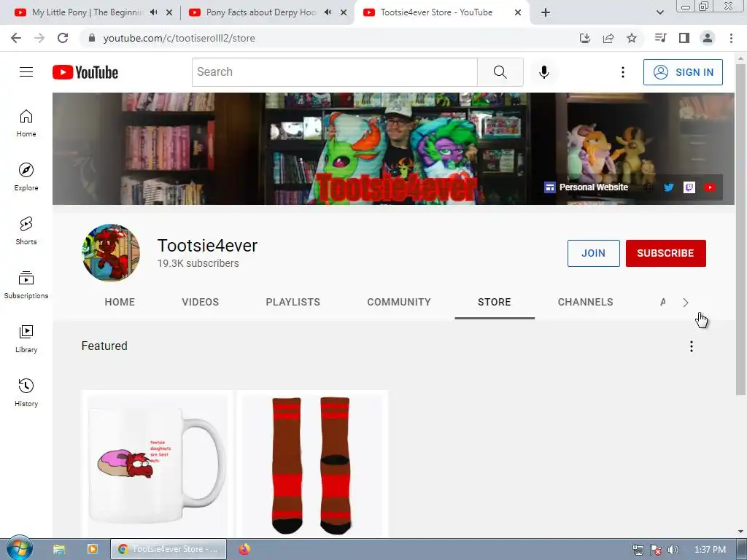Close the Tootsie4ever Store browser tab

[518, 12]
